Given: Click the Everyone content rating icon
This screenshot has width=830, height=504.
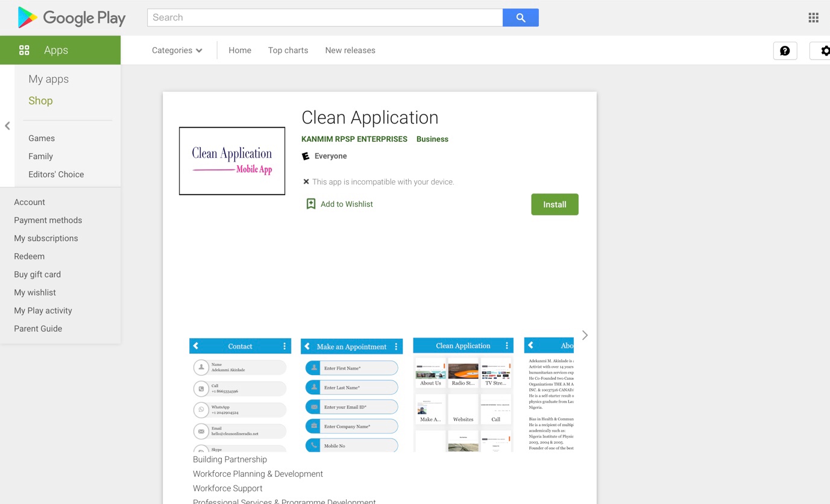Looking at the screenshot, I should tap(306, 156).
